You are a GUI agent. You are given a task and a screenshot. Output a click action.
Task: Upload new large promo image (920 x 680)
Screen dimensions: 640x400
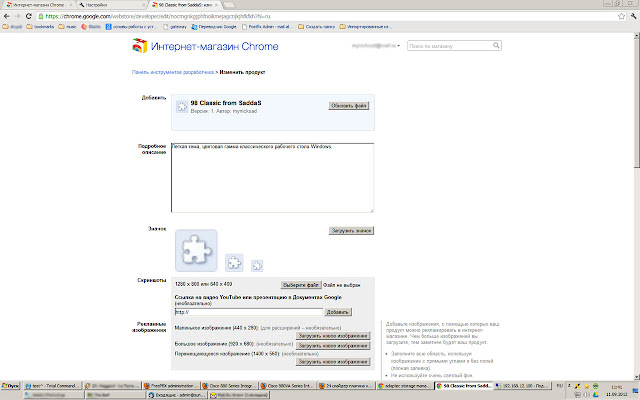[x=333, y=346]
